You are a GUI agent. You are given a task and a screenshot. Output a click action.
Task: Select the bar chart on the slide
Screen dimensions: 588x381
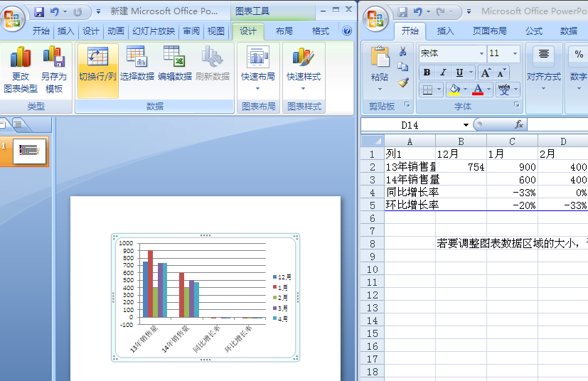205,297
